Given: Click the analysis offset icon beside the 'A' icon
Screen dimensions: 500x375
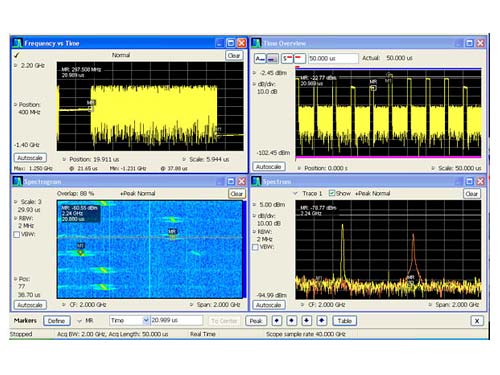Looking at the screenshot, I should click(x=273, y=59).
